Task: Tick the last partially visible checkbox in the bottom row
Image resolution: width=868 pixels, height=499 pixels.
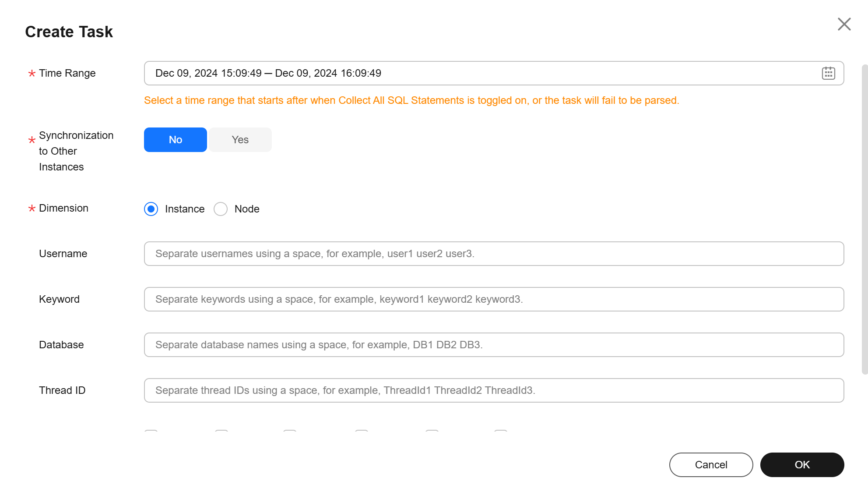Action: point(501,431)
